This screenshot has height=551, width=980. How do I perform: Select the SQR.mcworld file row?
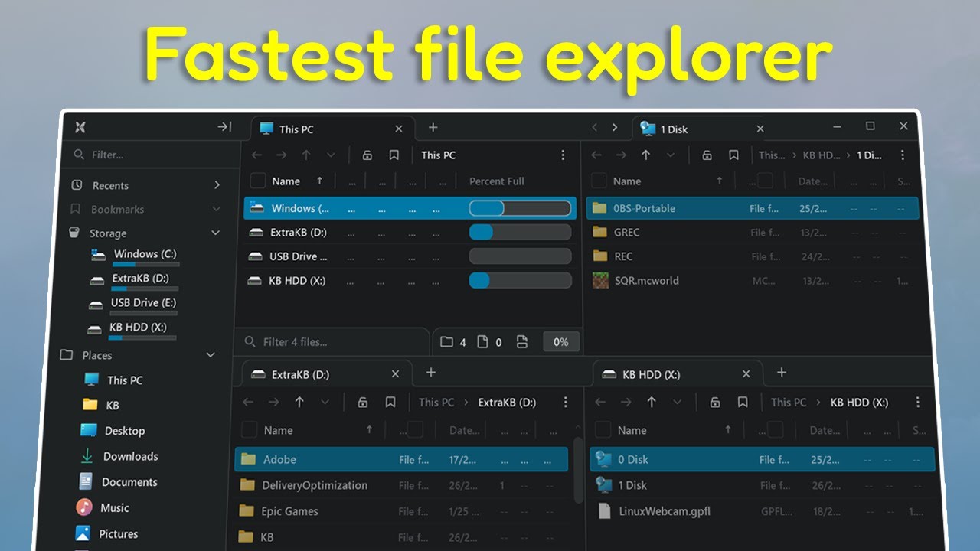[x=753, y=281]
